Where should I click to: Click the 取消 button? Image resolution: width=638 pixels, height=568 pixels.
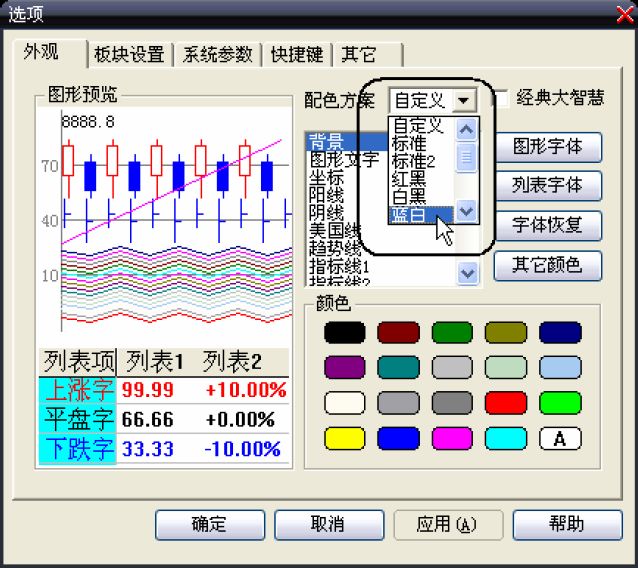click(x=329, y=525)
